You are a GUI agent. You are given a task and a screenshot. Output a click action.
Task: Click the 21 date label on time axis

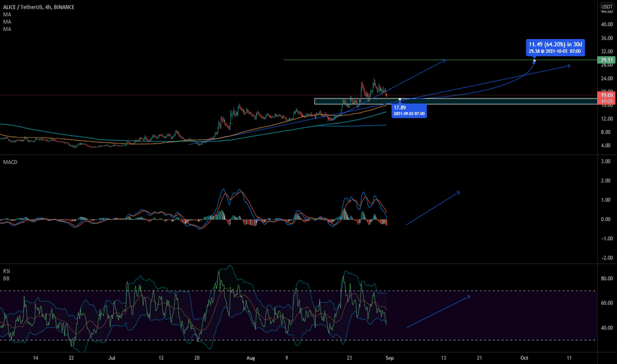(x=479, y=358)
